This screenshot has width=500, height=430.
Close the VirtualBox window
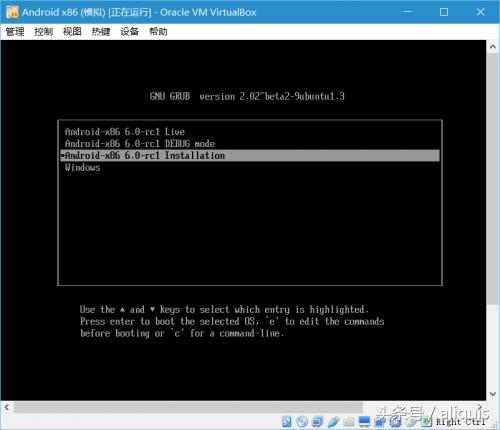point(480,12)
